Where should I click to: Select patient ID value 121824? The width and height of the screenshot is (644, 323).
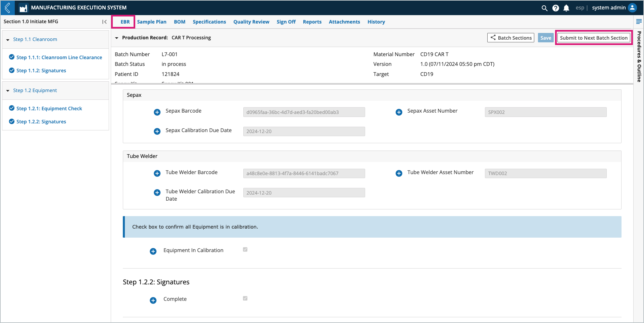pos(170,74)
